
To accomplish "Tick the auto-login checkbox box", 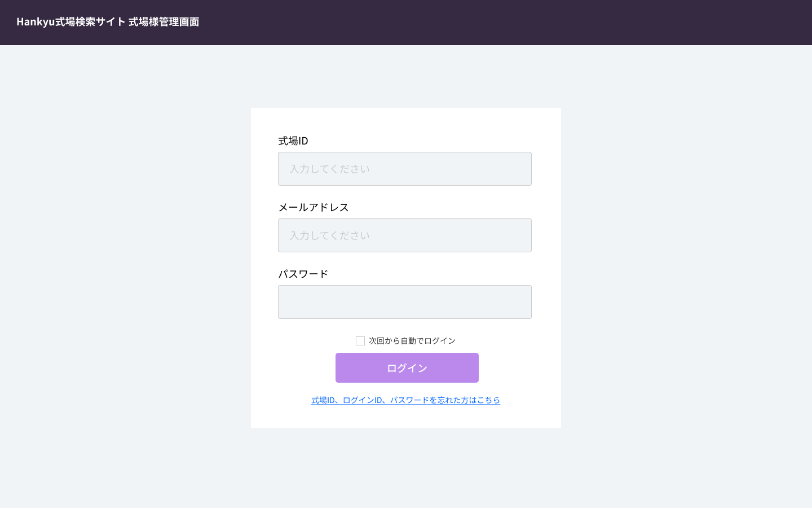I will click(360, 341).
